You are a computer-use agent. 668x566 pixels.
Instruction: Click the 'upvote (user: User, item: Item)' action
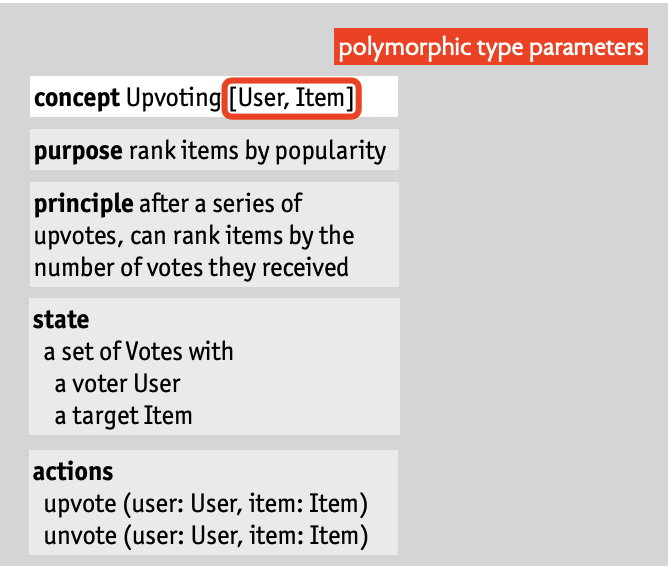point(206,504)
